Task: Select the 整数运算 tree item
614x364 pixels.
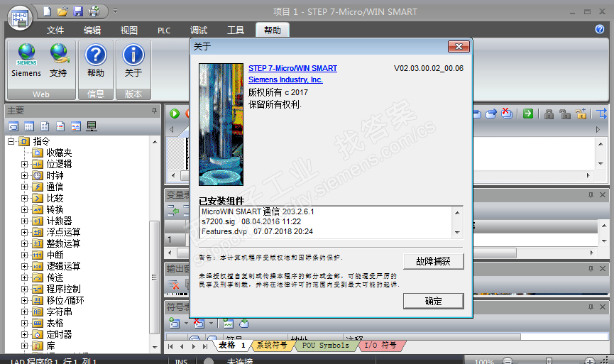Action: click(x=63, y=243)
